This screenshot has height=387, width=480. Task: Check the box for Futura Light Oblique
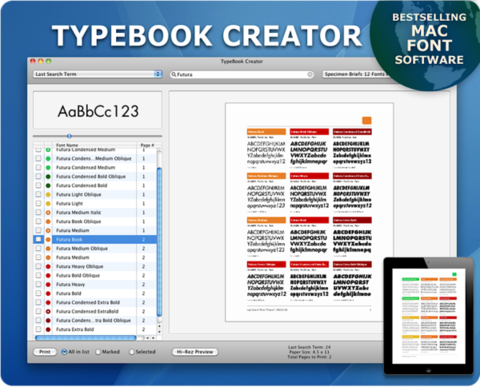[38, 194]
